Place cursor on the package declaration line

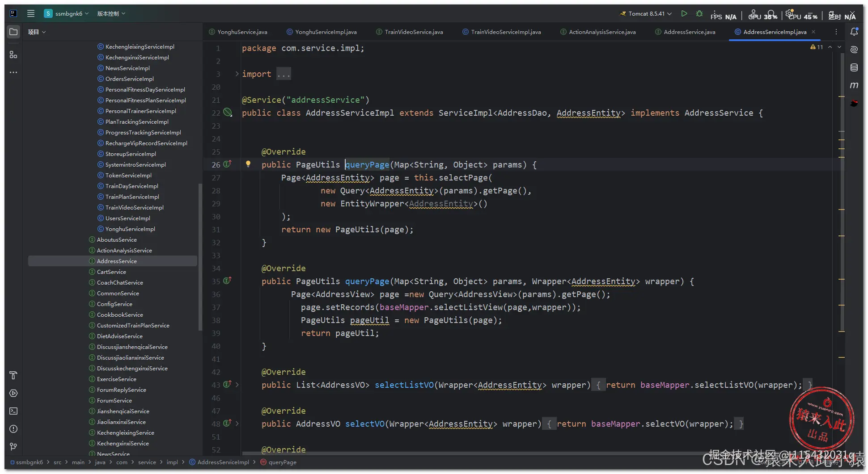pyautogui.click(x=303, y=48)
